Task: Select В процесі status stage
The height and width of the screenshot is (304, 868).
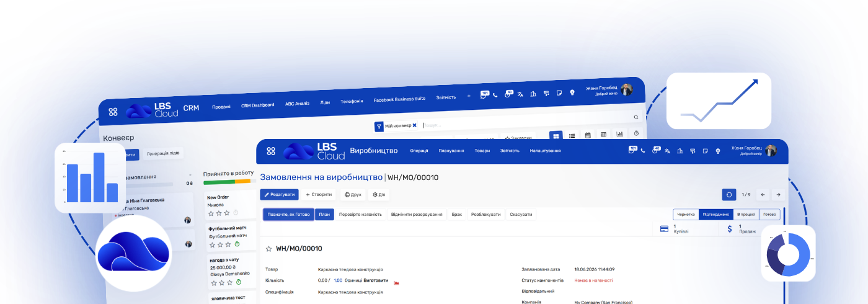Action: click(x=745, y=215)
